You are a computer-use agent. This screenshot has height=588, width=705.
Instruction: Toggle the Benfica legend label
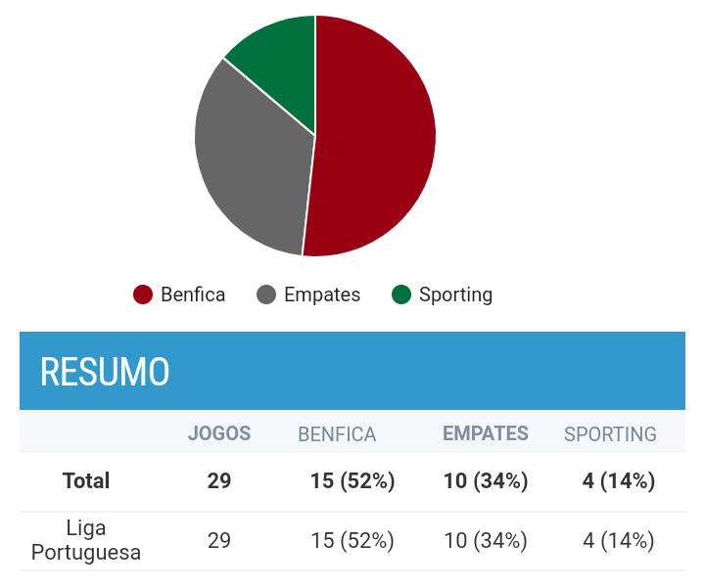coord(193,294)
